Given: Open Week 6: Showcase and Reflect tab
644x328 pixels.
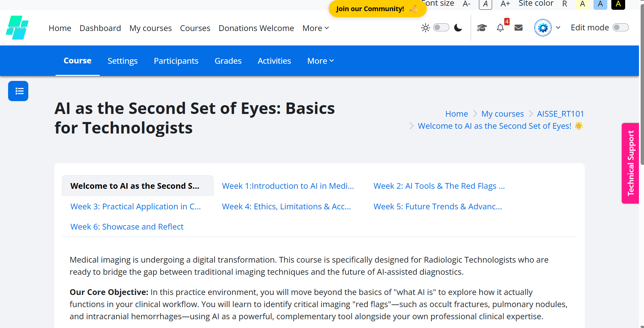Looking at the screenshot, I should [127, 227].
